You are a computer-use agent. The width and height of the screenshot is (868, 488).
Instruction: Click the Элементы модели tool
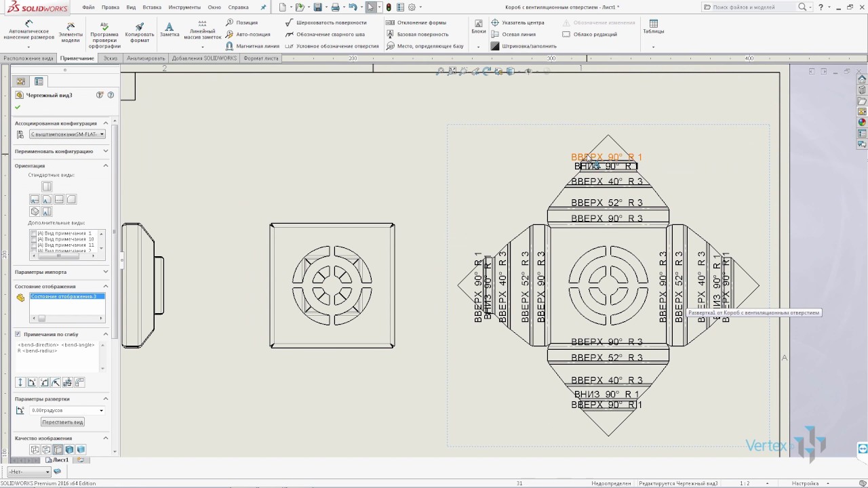(x=71, y=31)
